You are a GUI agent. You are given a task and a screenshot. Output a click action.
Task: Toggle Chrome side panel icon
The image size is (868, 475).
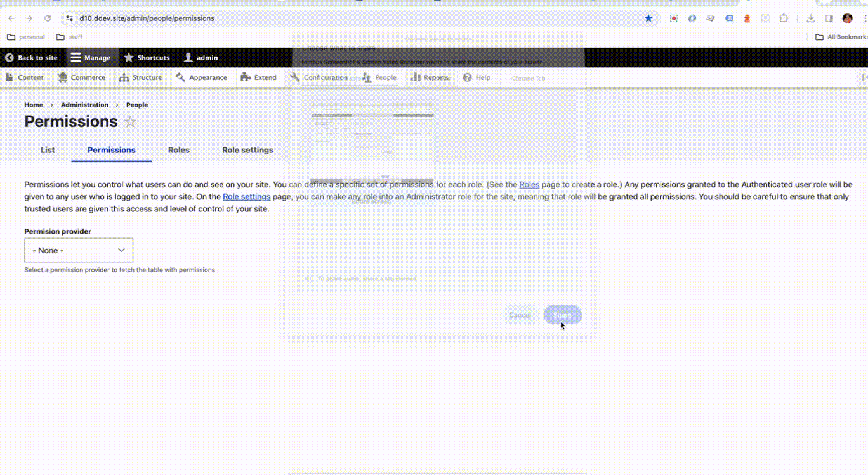coord(829,18)
